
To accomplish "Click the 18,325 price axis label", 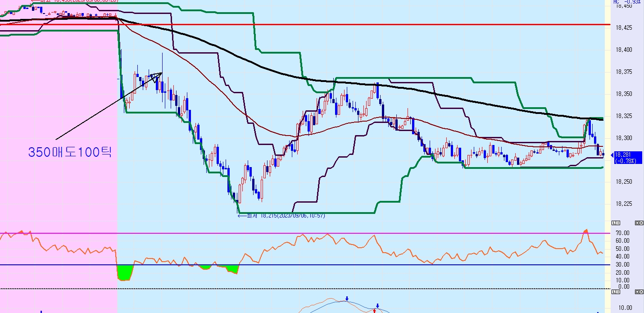I will [x=624, y=116].
